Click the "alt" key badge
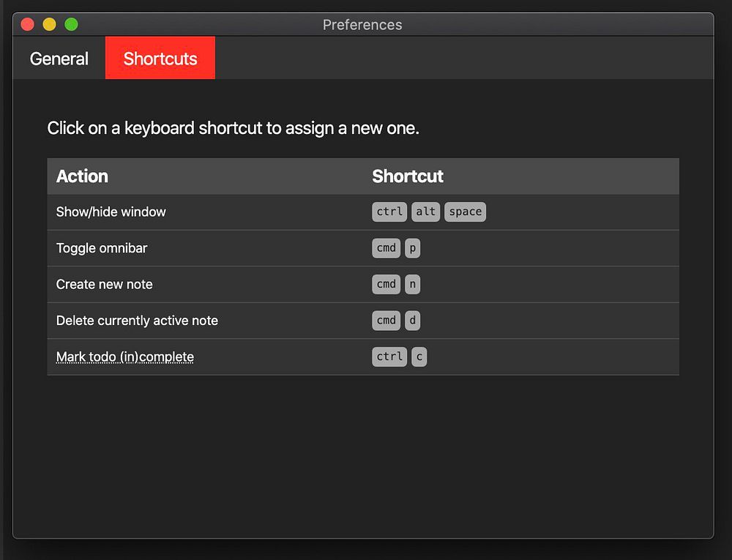The height and width of the screenshot is (560, 732). click(425, 212)
